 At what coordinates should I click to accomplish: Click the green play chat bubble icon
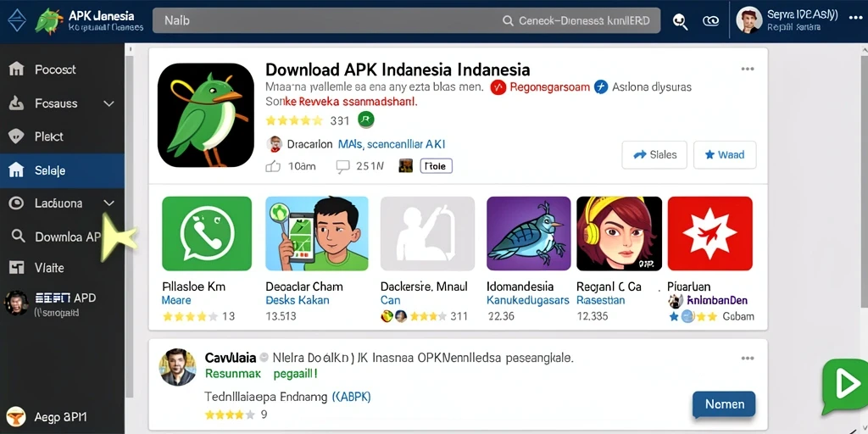(x=845, y=386)
